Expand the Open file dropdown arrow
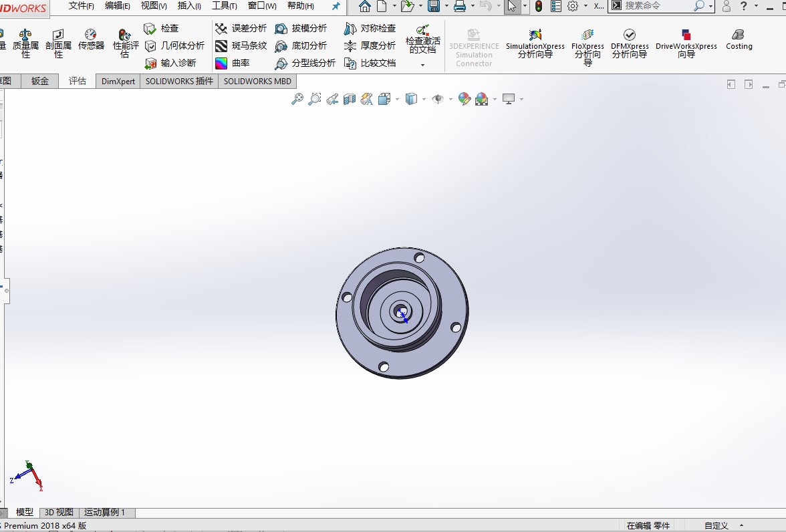The image size is (786, 532). click(x=420, y=6)
